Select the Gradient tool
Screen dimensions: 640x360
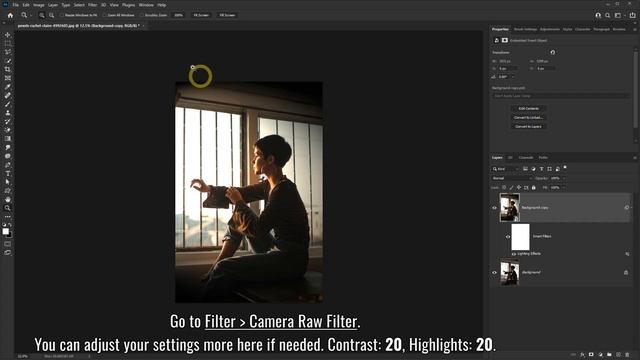pos(7,139)
